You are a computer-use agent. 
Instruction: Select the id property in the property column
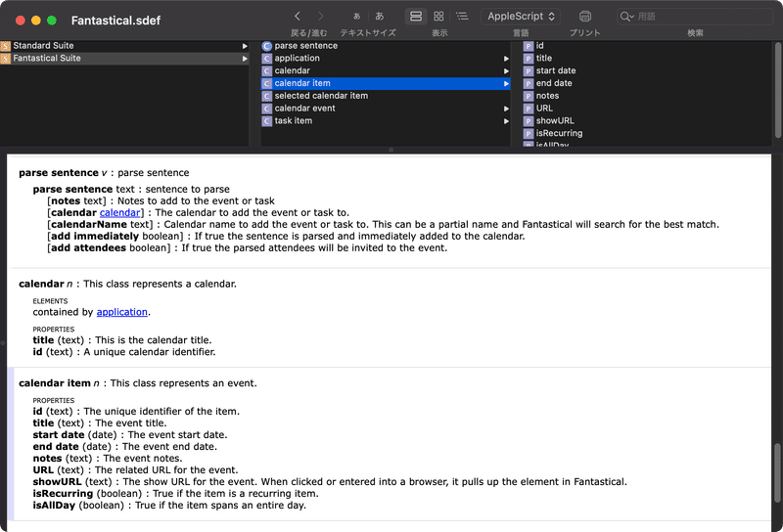pos(647,45)
